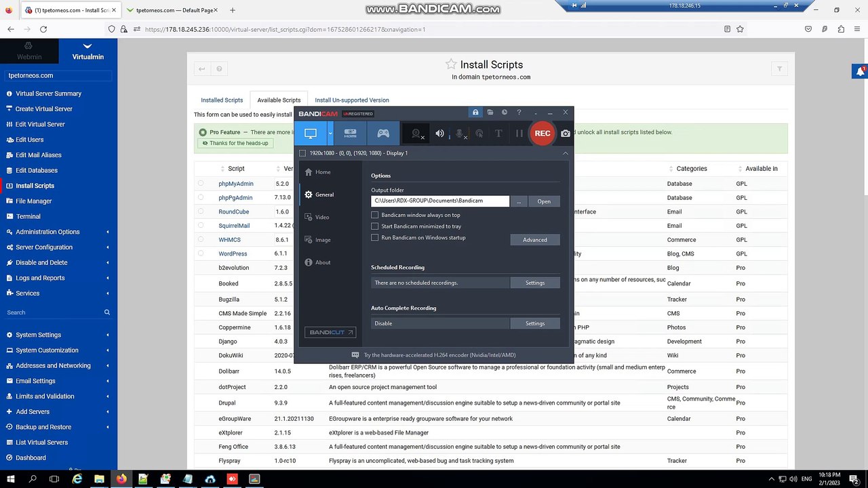Select radio button for phpMyAdmin script
The height and width of the screenshot is (488, 868).
point(201,184)
